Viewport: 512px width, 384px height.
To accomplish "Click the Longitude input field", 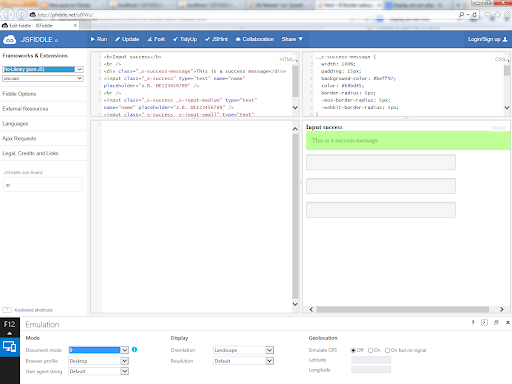I will click(371, 370).
